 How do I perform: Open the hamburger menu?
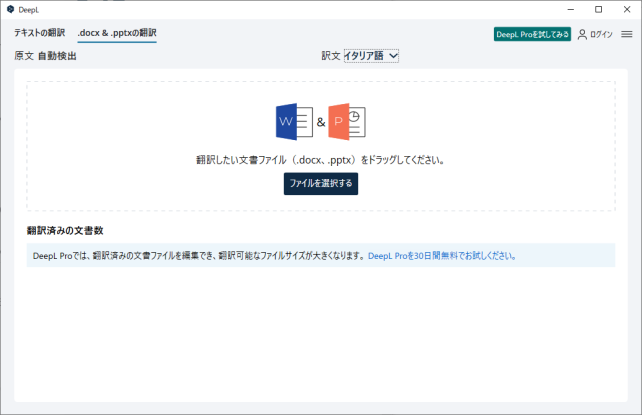click(x=626, y=34)
